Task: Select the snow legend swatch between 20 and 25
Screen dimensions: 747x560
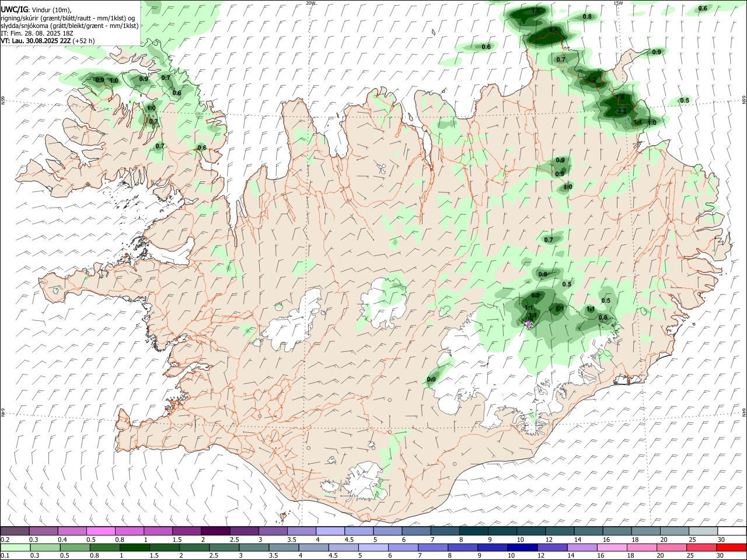Action: (675, 531)
